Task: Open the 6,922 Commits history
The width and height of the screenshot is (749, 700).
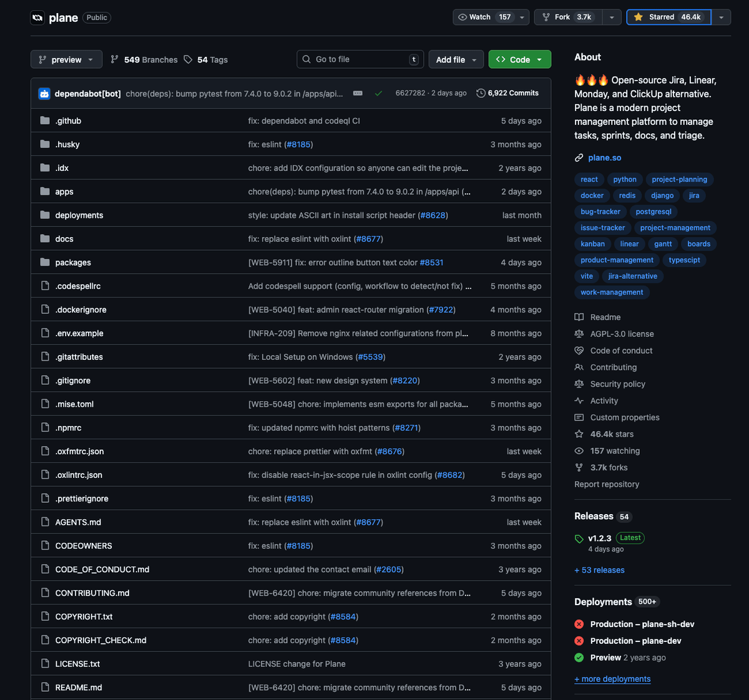Action: tap(507, 93)
